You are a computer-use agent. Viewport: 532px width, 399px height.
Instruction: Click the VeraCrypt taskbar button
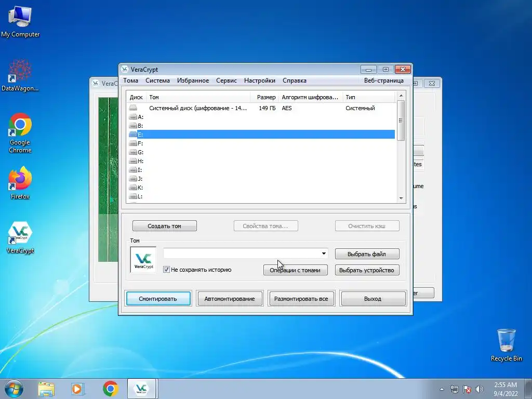(141, 389)
